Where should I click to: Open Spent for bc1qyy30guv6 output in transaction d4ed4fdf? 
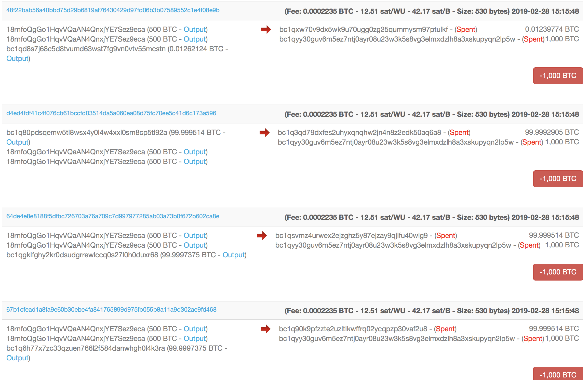[x=532, y=142]
